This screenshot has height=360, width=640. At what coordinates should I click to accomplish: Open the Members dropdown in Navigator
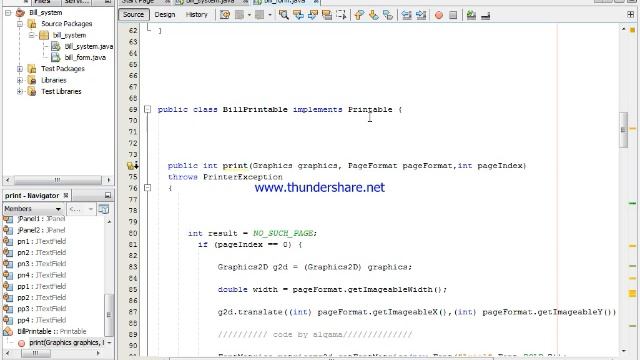(33, 209)
